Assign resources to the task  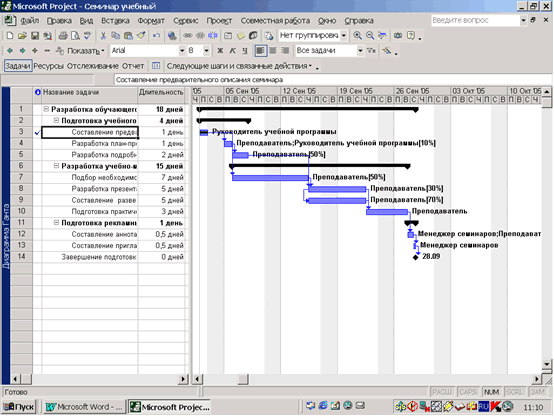253,35
